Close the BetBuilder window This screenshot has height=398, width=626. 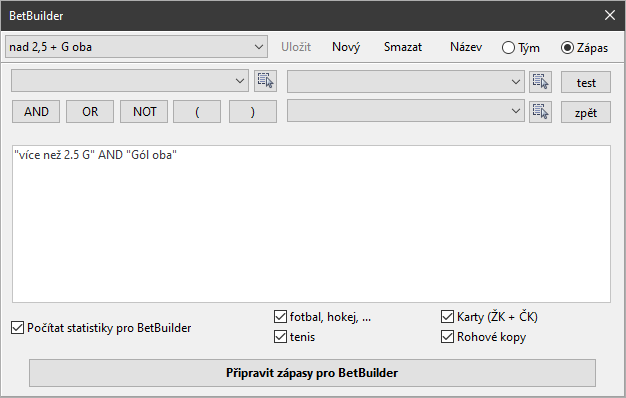click(x=610, y=15)
